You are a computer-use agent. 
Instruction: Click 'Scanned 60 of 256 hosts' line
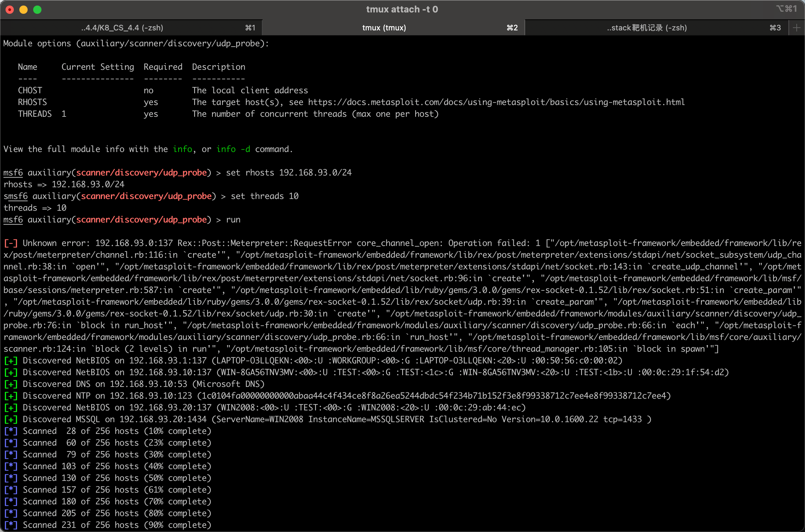[107, 443]
